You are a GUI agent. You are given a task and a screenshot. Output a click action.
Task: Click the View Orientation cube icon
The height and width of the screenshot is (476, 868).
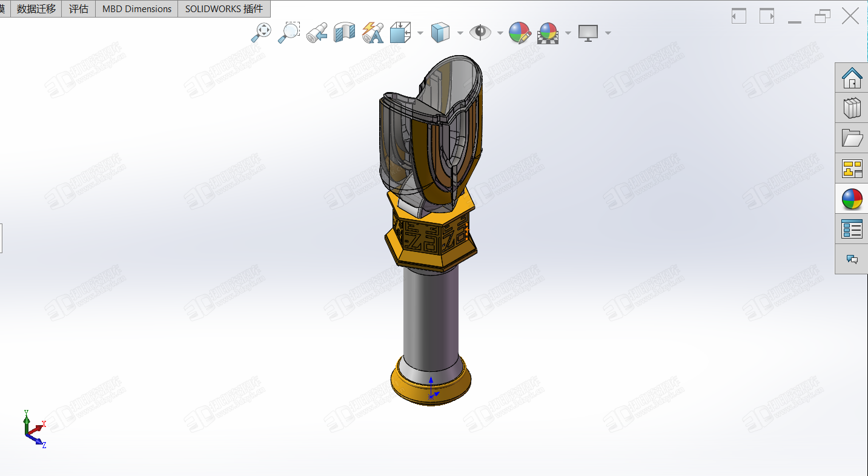(x=399, y=33)
